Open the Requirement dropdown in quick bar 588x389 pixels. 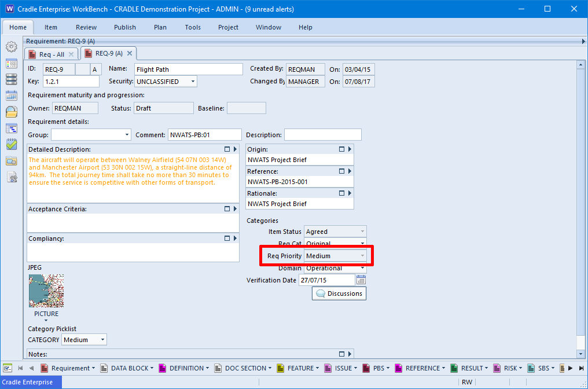tap(93, 368)
